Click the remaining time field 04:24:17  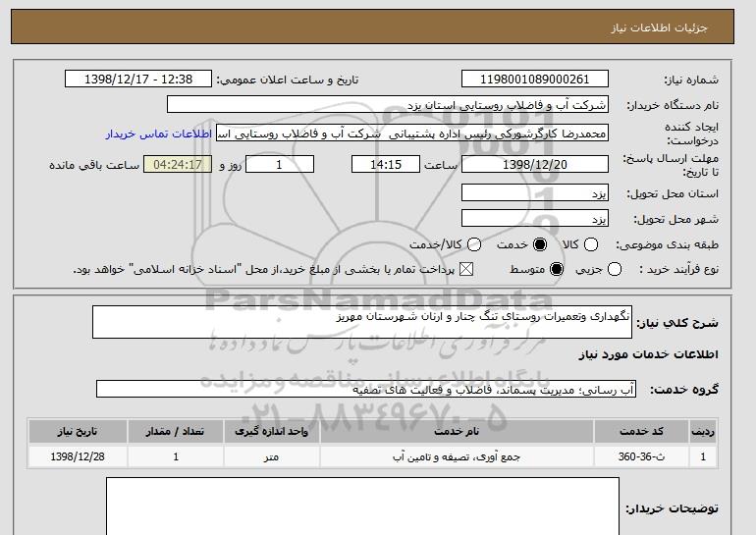tap(178, 164)
